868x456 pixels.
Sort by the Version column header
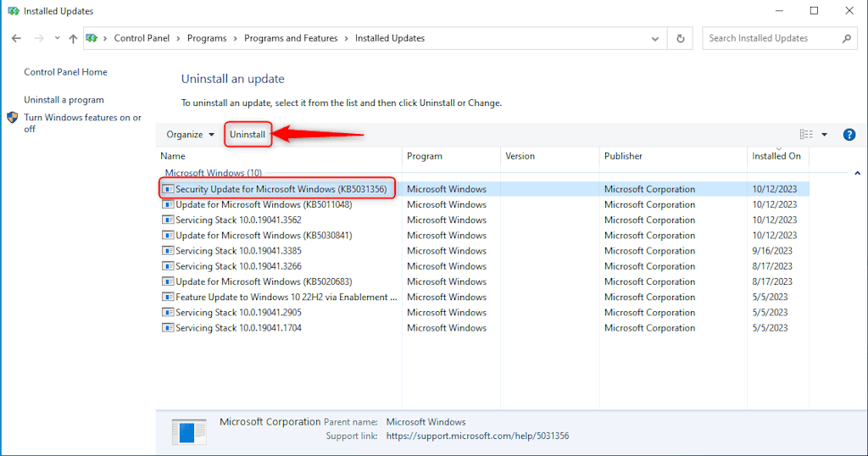(549, 156)
